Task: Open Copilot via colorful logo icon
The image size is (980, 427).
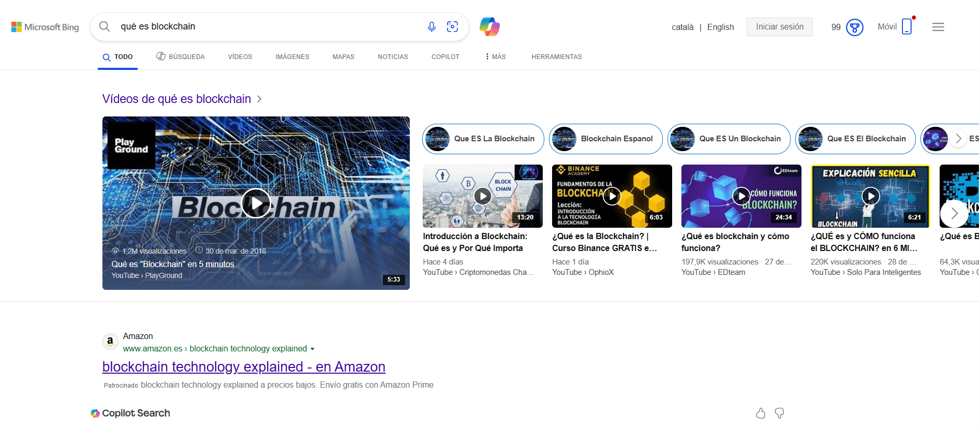Action: (489, 26)
